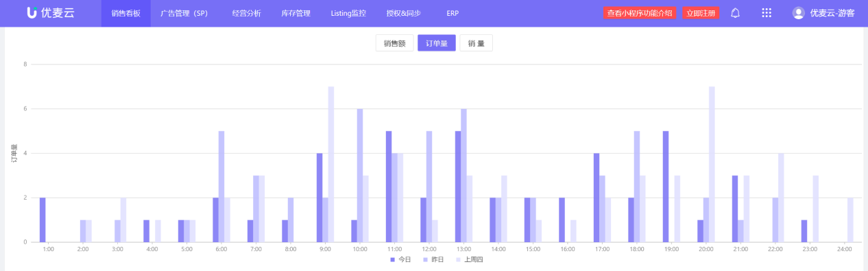This screenshot has height=271, width=868.
Task: Click last Thursday's bar at 22:00
Action: [x=781, y=197]
